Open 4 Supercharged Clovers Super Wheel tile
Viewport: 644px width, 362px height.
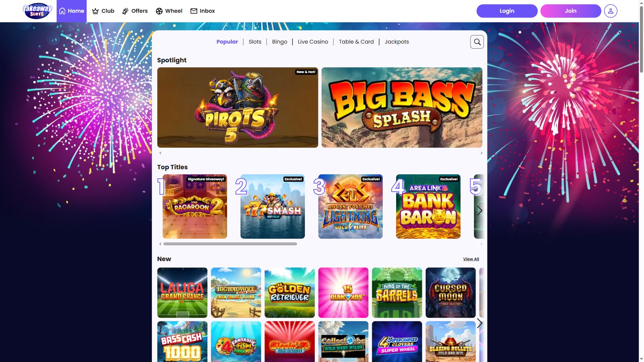pos(397,342)
